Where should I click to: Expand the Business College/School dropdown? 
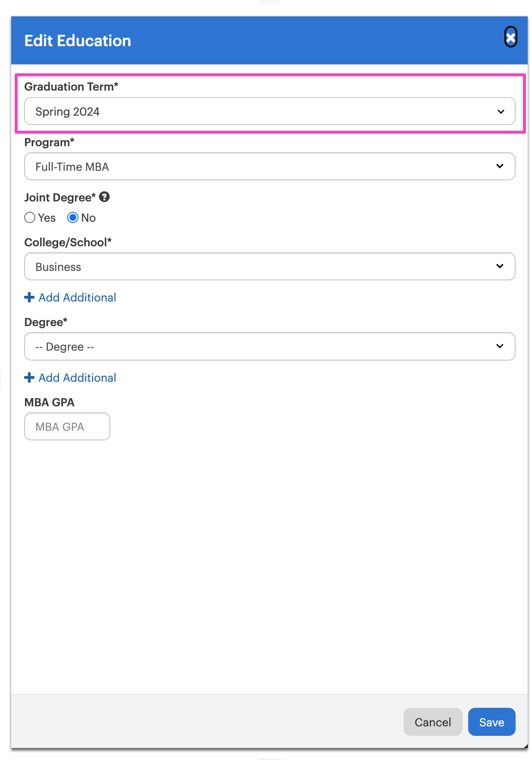(270, 266)
